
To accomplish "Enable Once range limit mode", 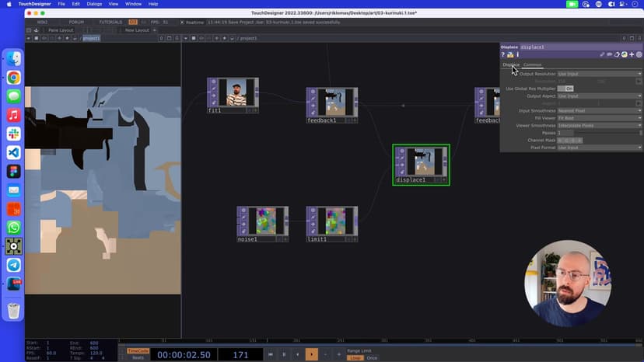I will [x=372, y=358].
